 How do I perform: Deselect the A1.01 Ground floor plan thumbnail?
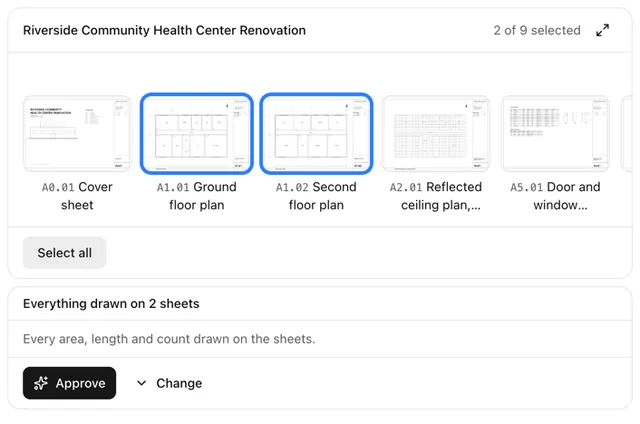pos(197,133)
